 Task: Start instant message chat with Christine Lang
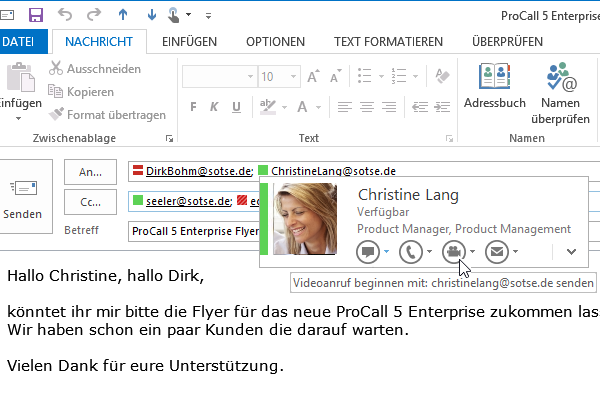[368, 252]
